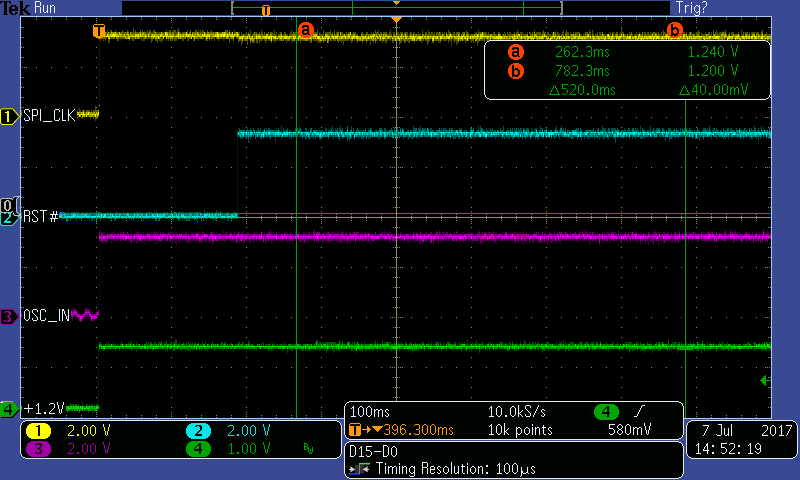Viewport: 800px width, 480px height.
Task: Click the 10.0kS/s sample rate readout
Action: tap(516, 412)
